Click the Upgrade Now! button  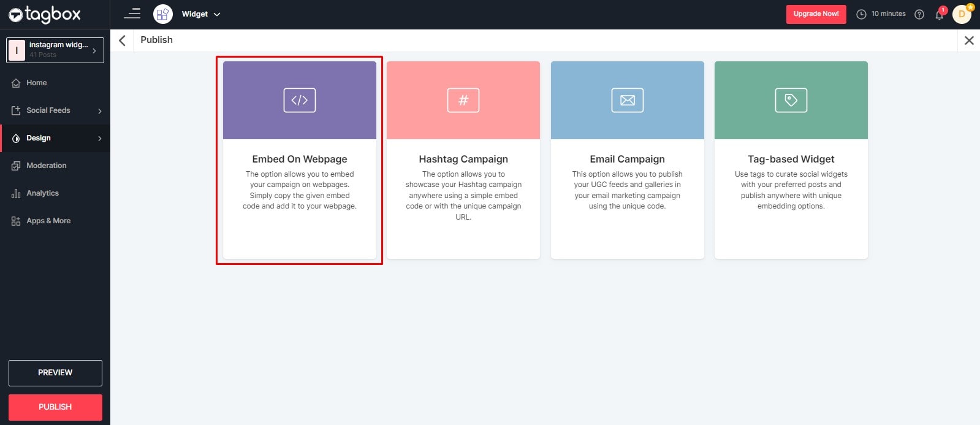pyautogui.click(x=816, y=14)
